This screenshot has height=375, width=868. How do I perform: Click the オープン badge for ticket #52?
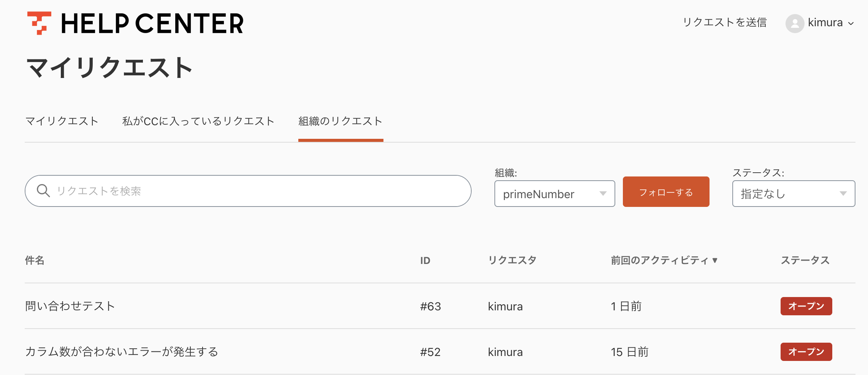[806, 352]
